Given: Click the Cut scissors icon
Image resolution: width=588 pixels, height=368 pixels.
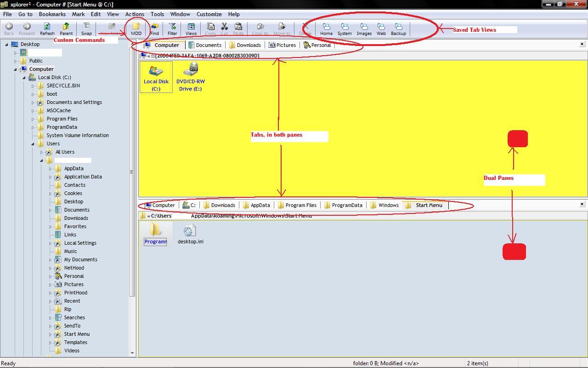Looking at the screenshot, I should point(224,29).
